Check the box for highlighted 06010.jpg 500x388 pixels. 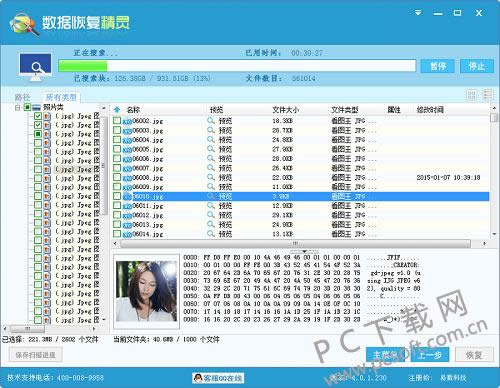point(117,196)
